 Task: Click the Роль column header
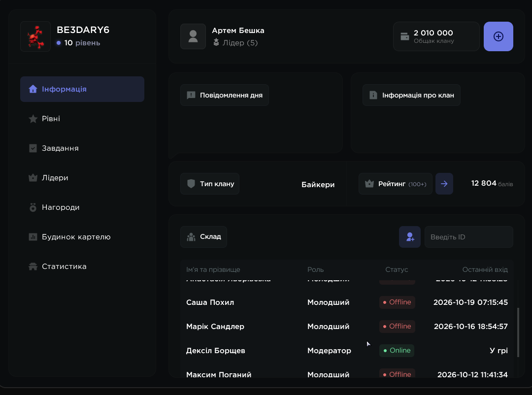pos(316,270)
